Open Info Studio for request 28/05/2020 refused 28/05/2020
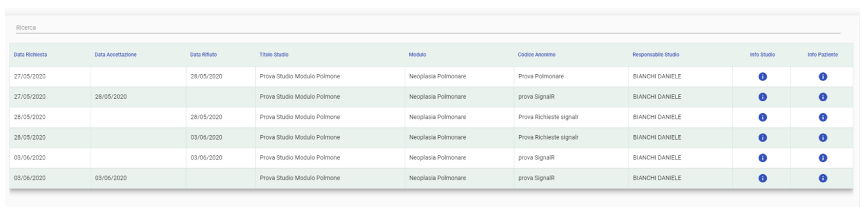Viewport: 868px width, 212px height. [x=762, y=117]
